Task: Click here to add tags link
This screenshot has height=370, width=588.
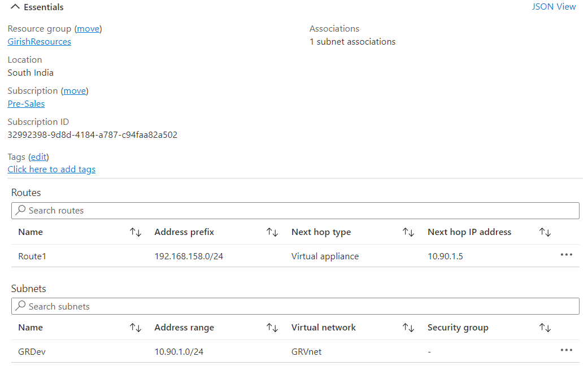Action: (51, 169)
